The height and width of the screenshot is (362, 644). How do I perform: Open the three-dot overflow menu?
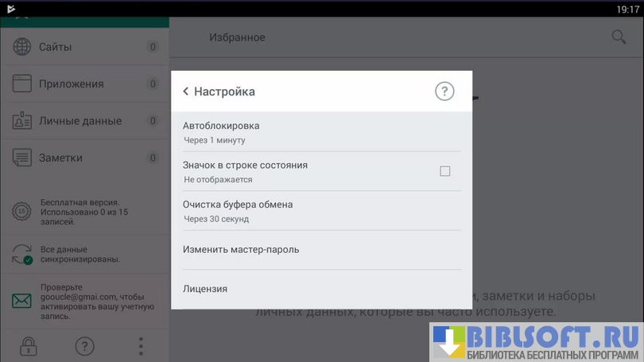click(x=141, y=346)
